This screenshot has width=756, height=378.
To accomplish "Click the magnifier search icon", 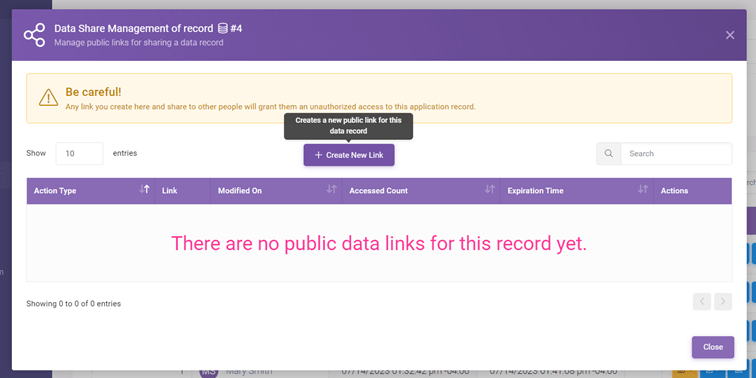I will [x=609, y=154].
